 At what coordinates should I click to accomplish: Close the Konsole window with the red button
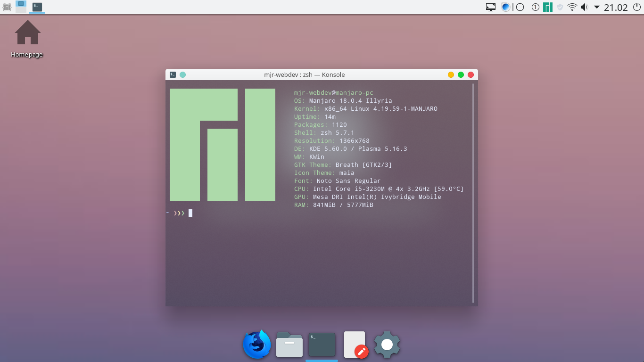click(x=471, y=74)
